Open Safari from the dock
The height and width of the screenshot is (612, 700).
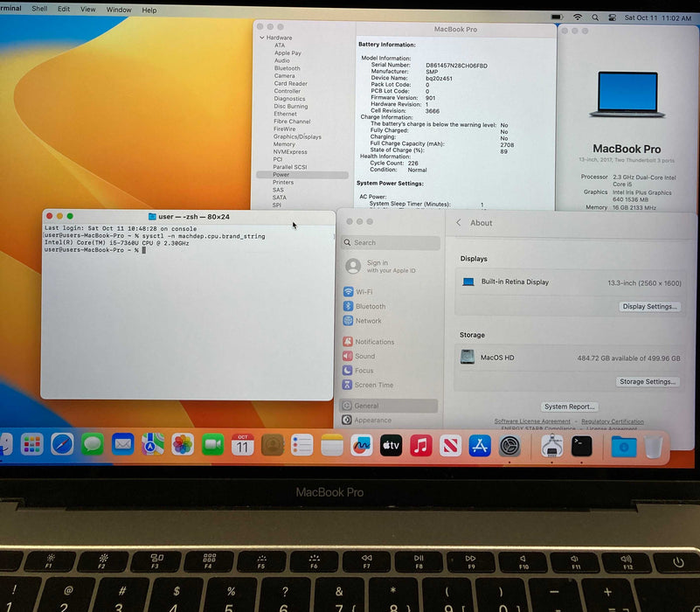(62, 444)
